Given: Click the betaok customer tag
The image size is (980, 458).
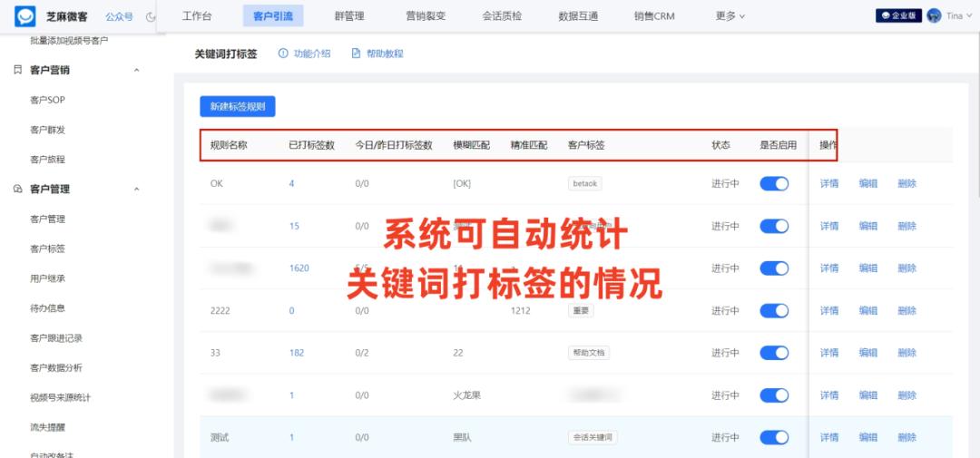Looking at the screenshot, I should click(585, 184).
